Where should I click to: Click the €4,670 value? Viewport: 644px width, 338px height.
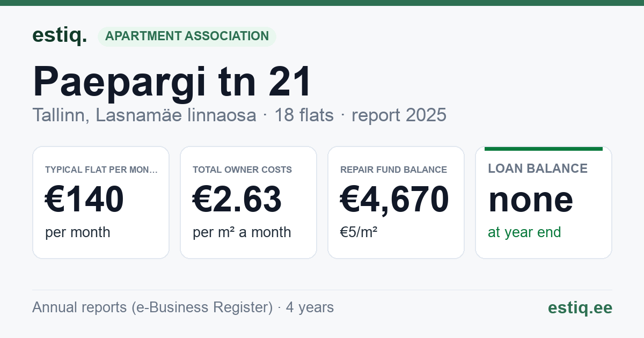[x=394, y=199]
